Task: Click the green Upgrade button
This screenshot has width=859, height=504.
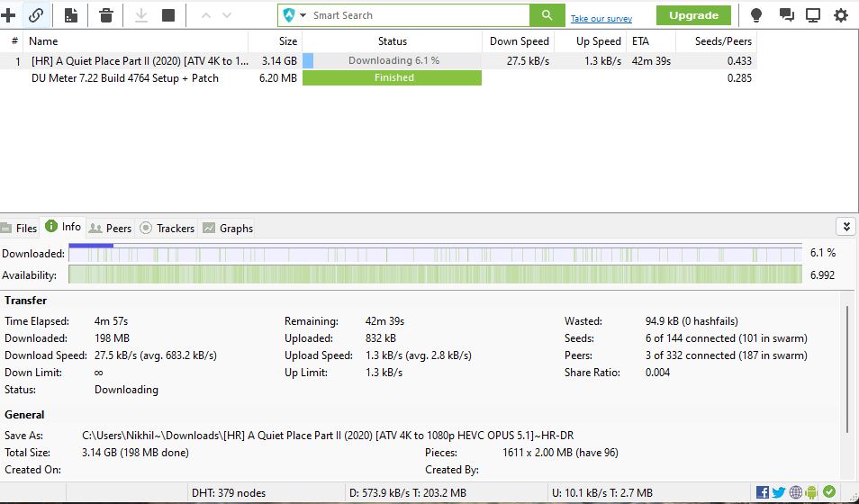Action: point(693,15)
